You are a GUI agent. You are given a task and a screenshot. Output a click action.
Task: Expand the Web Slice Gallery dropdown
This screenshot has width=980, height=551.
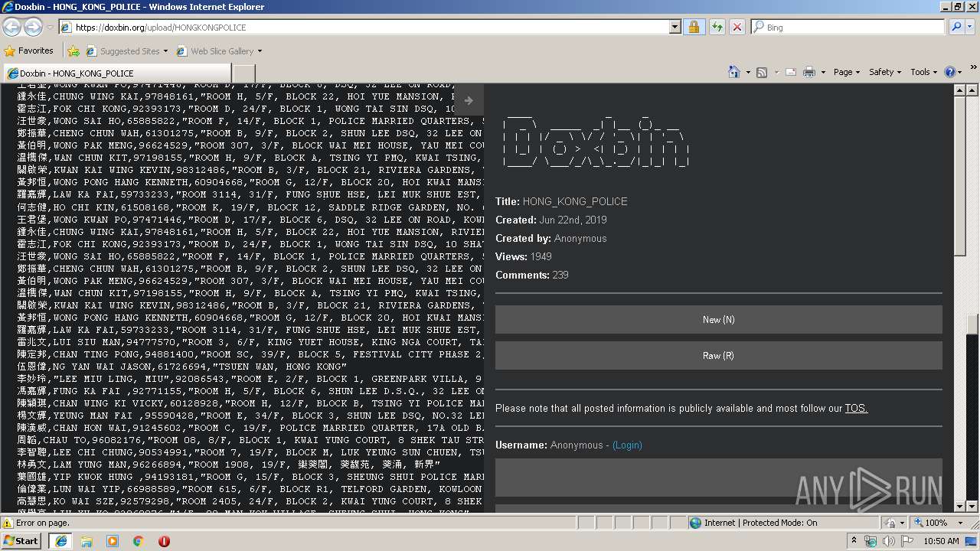(260, 51)
